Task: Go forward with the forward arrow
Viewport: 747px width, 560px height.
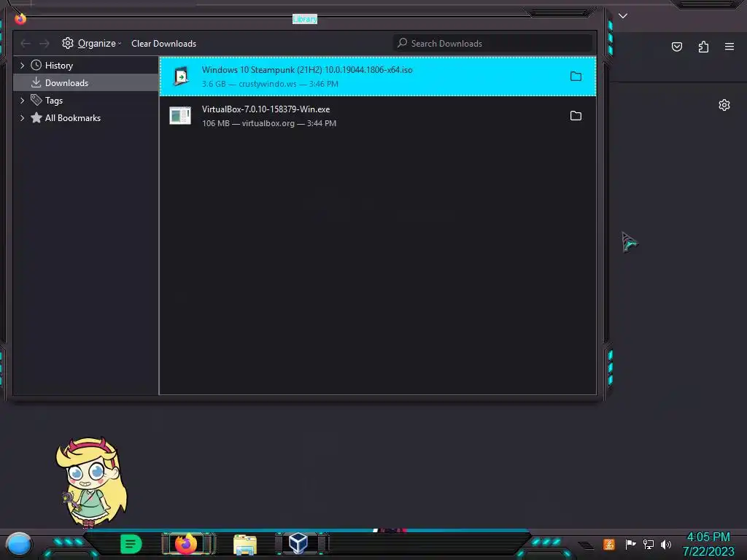Action: pyautogui.click(x=44, y=43)
